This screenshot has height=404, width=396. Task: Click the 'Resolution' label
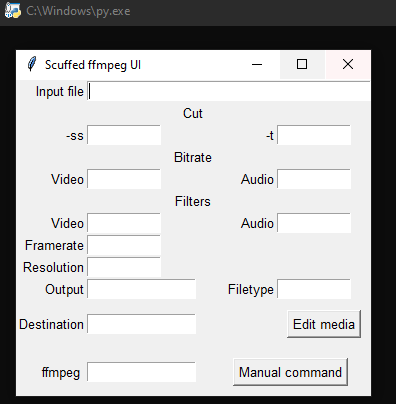coord(53,268)
